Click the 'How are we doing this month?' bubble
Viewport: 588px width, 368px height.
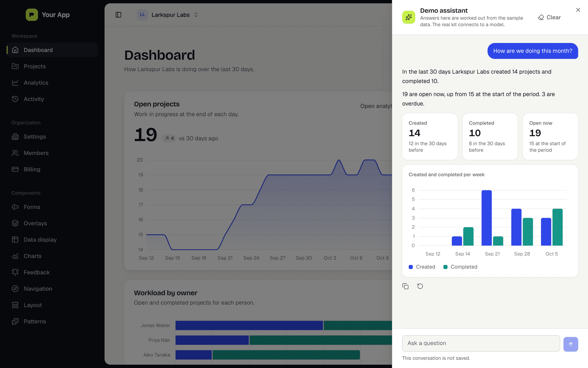click(533, 51)
